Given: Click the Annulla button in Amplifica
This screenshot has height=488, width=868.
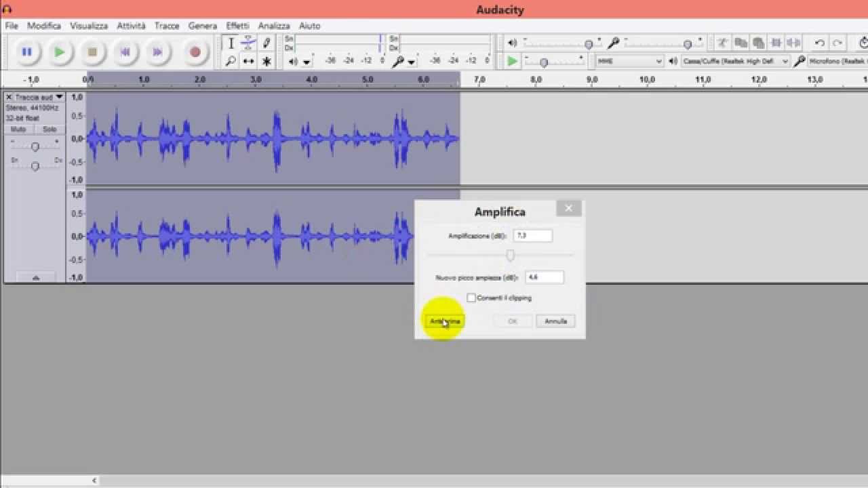Looking at the screenshot, I should (x=555, y=321).
